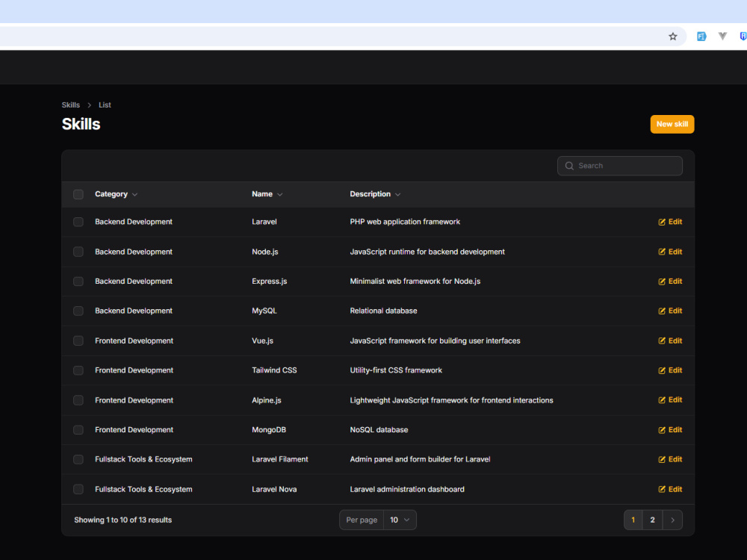Check the MongoDB row checkbox
747x560 pixels.
tap(78, 430)
